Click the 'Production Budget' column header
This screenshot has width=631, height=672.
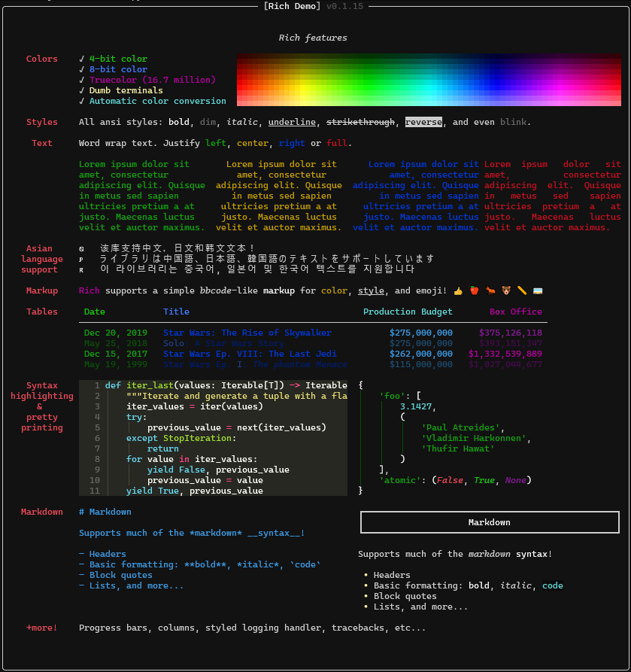pyautogui.click(x=408, y=312)
